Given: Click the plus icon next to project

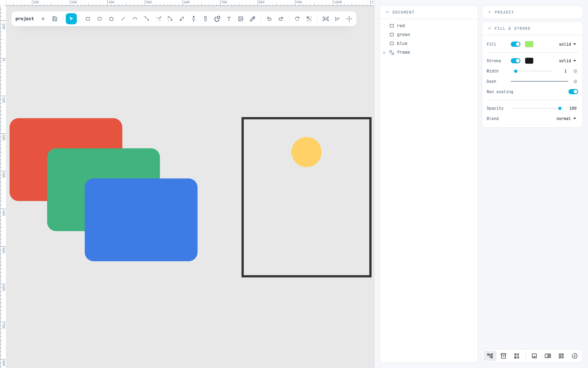Looking at the screenshot, I should click(x=43, y=19).
